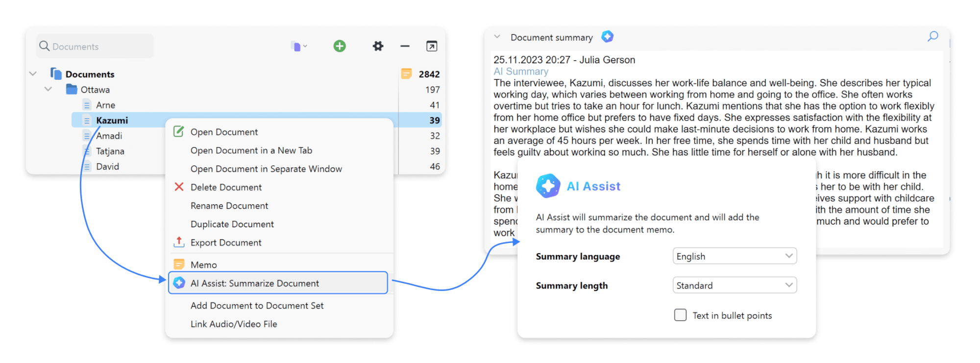Collapse the Ottawa folder

tap(48, 89)
